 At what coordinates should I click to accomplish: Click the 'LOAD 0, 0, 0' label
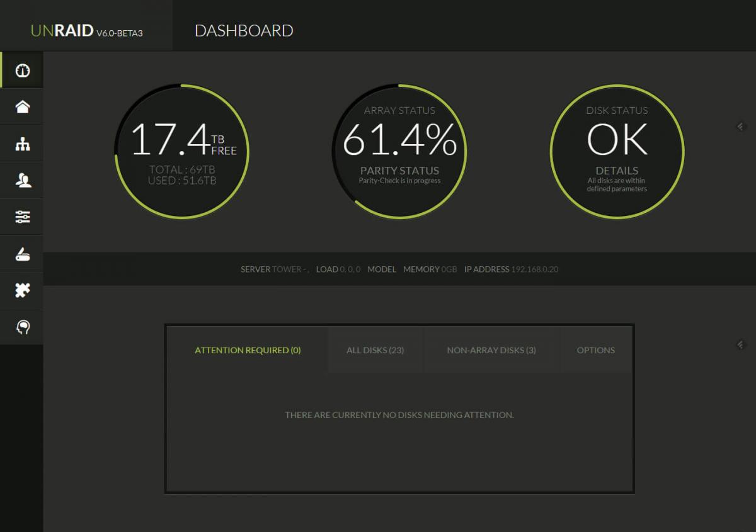tap(338, 269)
